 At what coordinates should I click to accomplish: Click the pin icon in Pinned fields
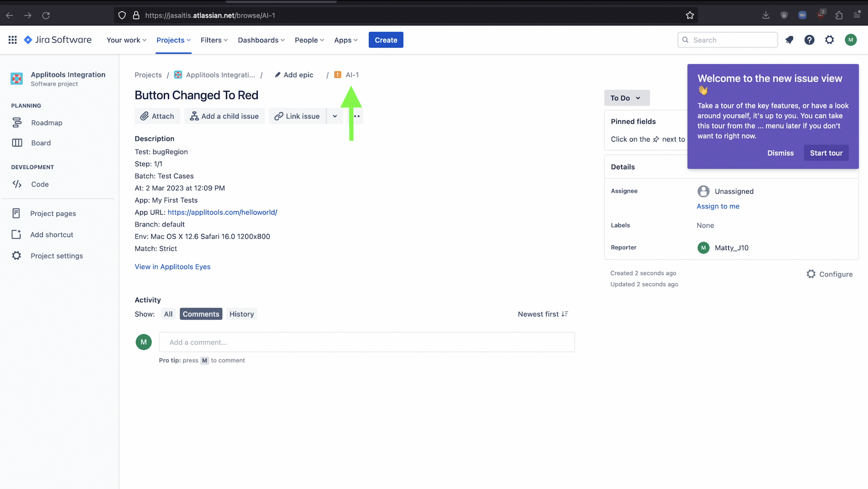point(656,139)
